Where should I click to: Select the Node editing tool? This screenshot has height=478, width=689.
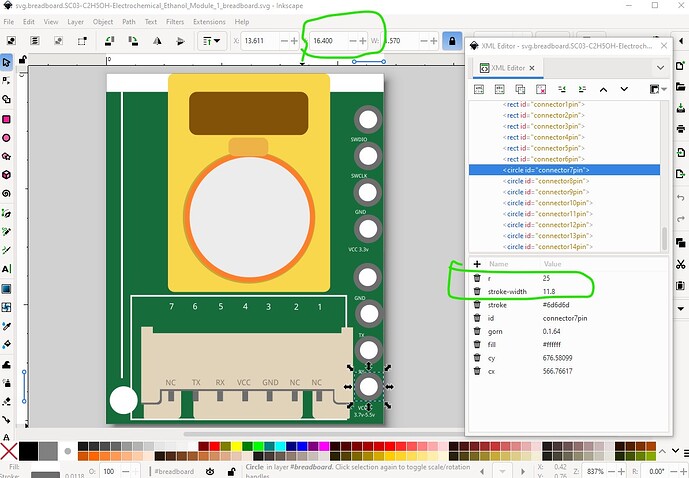click(7, 81)
